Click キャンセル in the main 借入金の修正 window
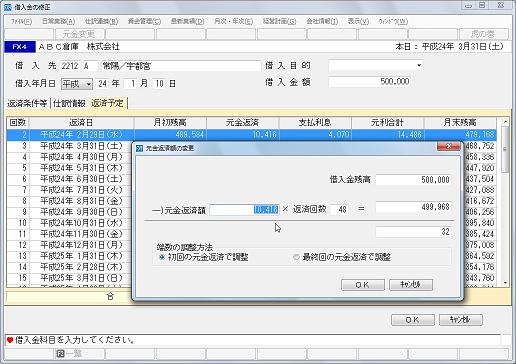The width and height of the screenshot is (516, 364). tap(461, 320)
